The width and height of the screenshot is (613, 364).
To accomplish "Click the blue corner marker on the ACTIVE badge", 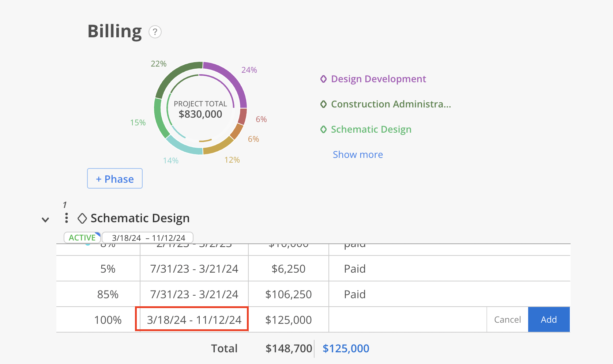I will [97, 234].
